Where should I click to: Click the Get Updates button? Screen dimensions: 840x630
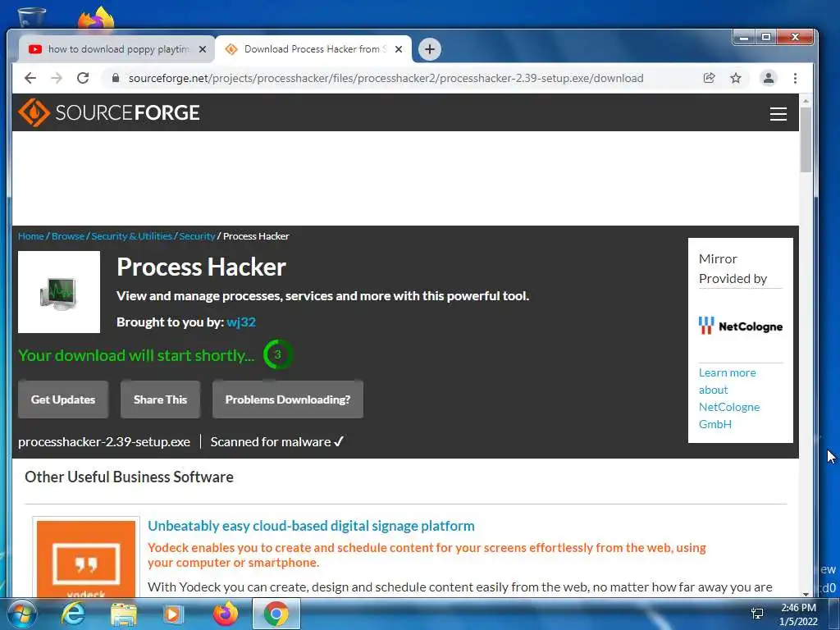(x=63, y=399)
